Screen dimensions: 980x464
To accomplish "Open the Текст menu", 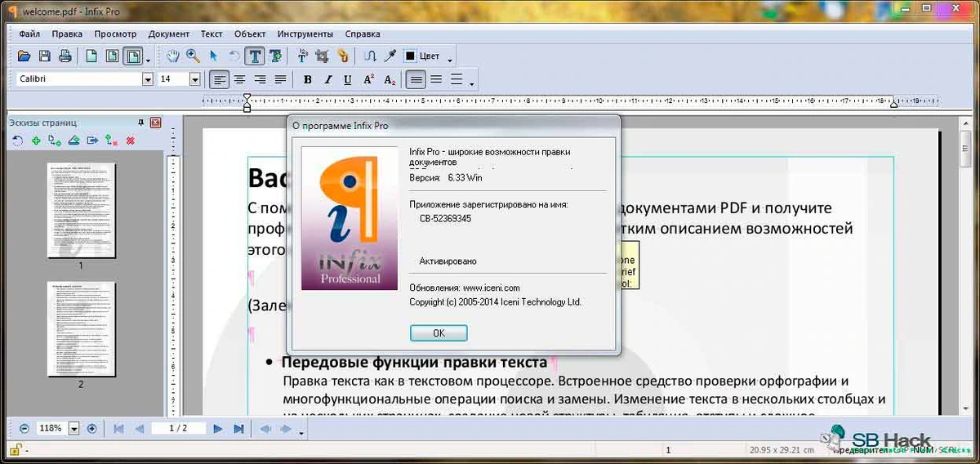I will tap(212, 34).
